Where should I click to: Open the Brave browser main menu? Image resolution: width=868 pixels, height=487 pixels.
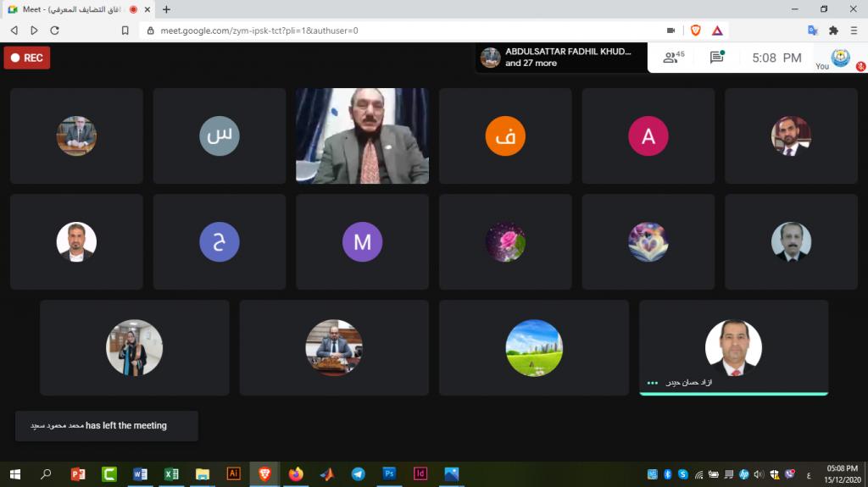pyautogui.click(x=854, y=30)
